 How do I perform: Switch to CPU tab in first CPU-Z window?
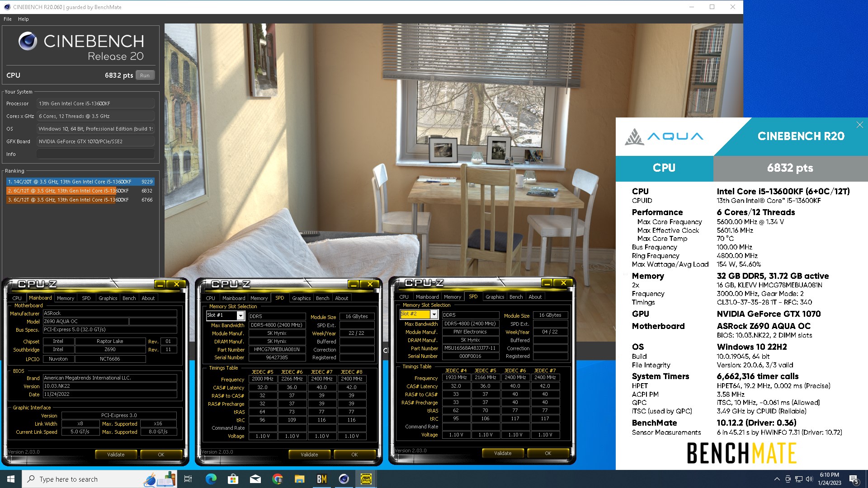pyautogui.click(x=17, y=298)
